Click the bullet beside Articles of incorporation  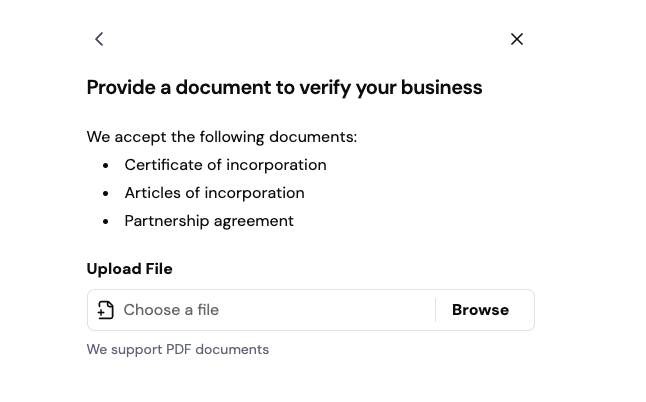click(106, 193)
